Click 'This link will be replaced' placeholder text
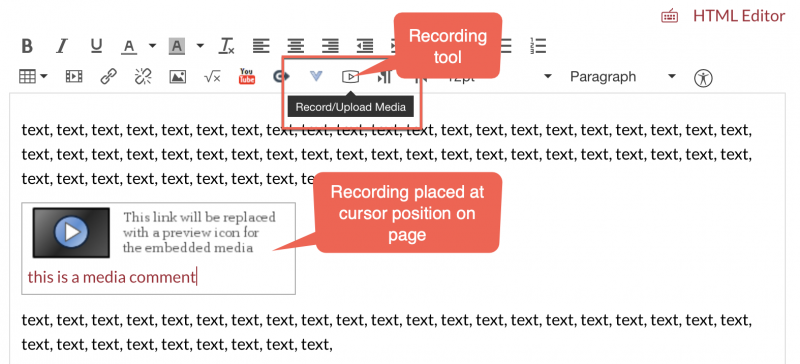This screenshot has width=800, height=364. [199, 232]
